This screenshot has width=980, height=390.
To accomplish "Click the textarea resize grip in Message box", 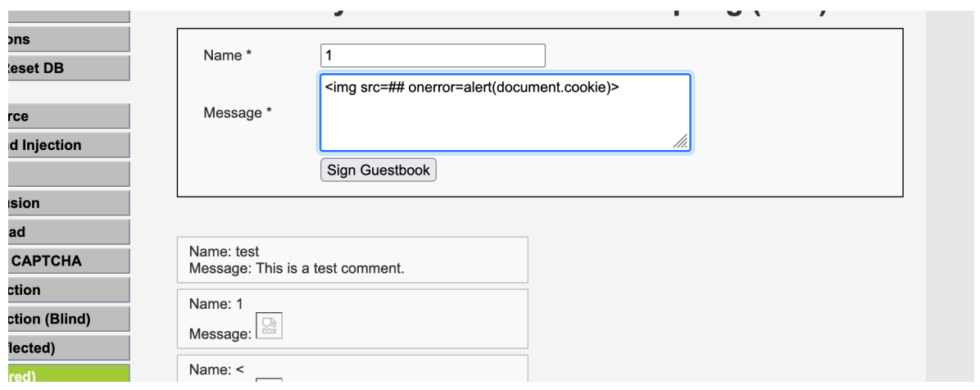I will (x=681, y=141).
